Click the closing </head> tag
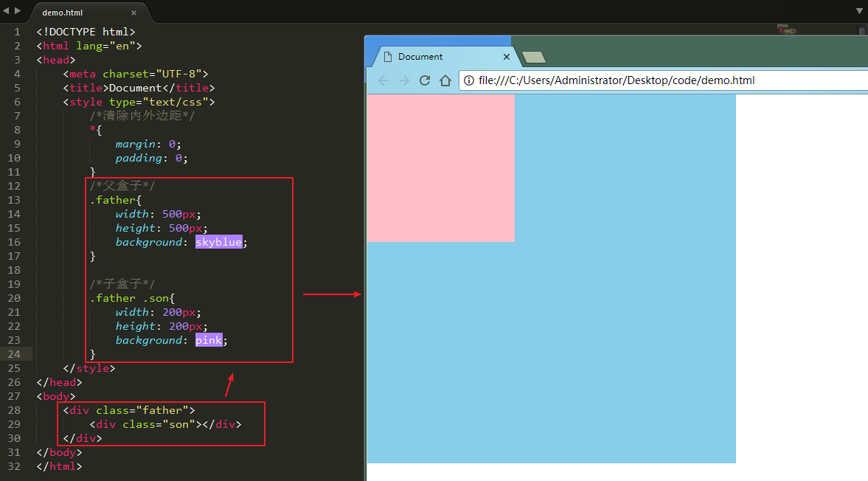The width and height of the screenshot is (868, 481). 59,382
